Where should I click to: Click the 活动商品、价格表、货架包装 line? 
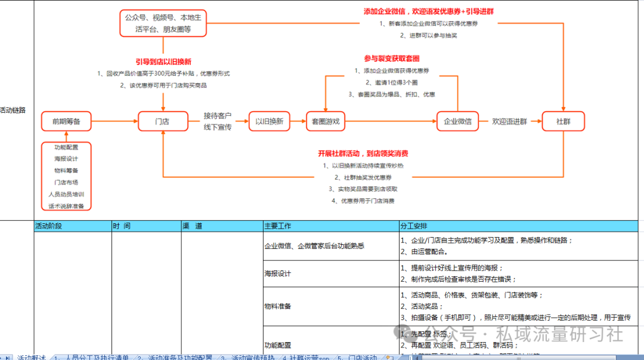pyautogui.click(x=472, y=295)
